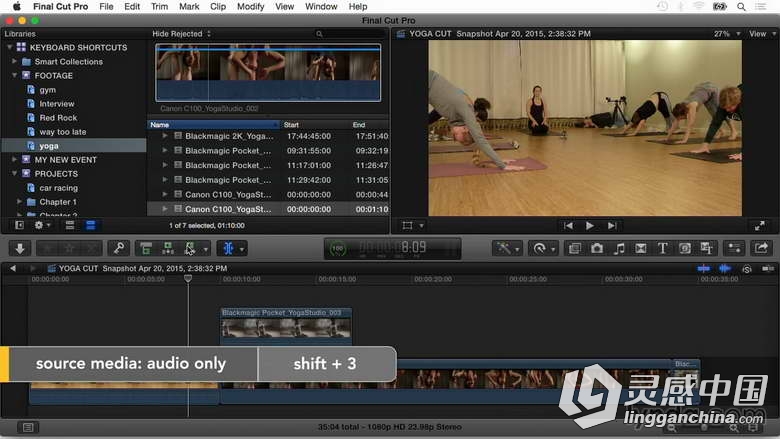
Task: Go back in timeline history
Action: point(13,268)
